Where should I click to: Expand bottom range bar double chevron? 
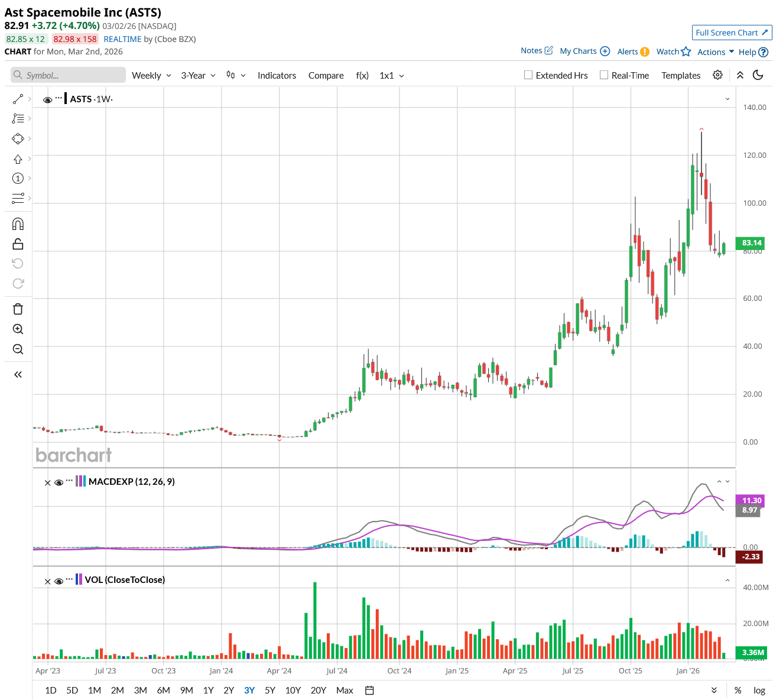(x=714, y=691)
